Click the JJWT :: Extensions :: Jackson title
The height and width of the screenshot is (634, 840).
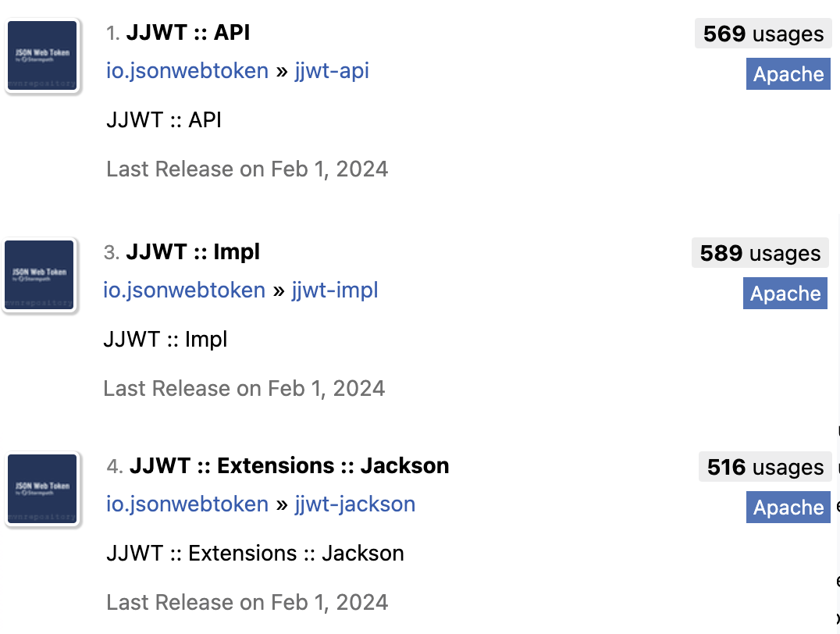coord(290,465)
